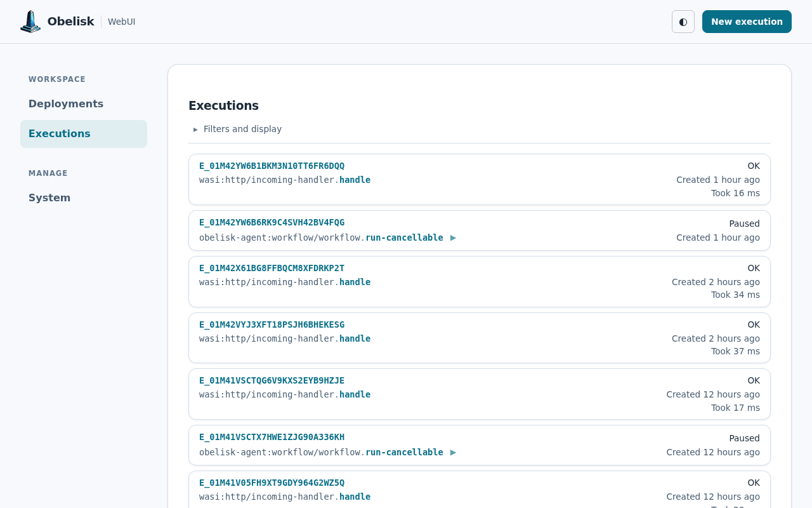Open execution E_01M42X61BG8FFBQCM8XFDRKP2T
The height and width of the screenshot is (508, 812).
click(272, 268)
